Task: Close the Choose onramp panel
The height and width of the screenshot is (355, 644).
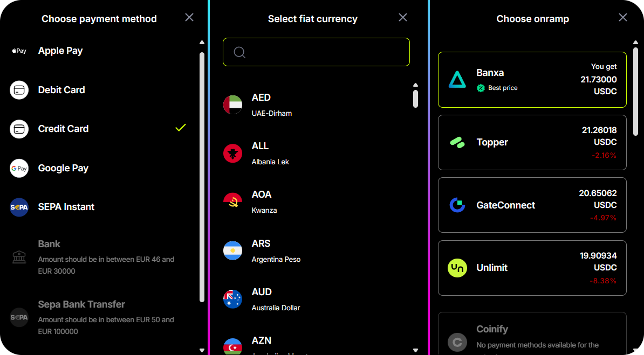Action: [x=623, y=17]
